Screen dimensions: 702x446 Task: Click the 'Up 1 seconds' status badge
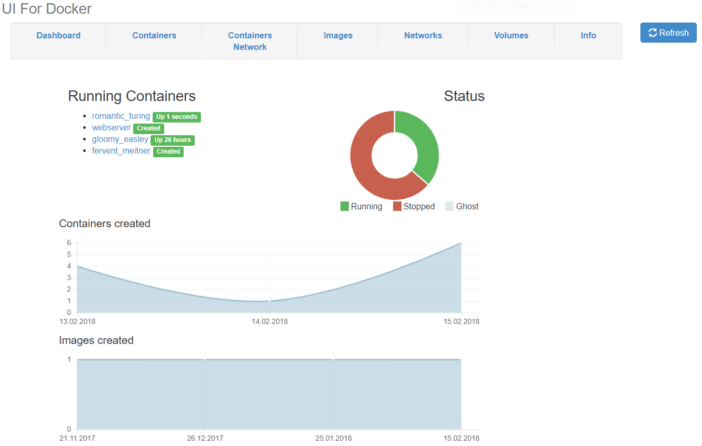(x=176, y=117)
